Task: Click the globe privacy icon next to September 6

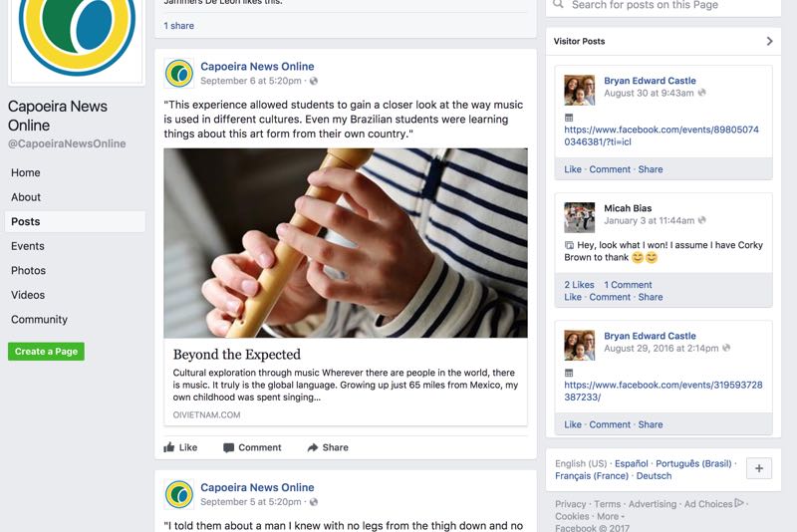Action: [x=314, y=81]
